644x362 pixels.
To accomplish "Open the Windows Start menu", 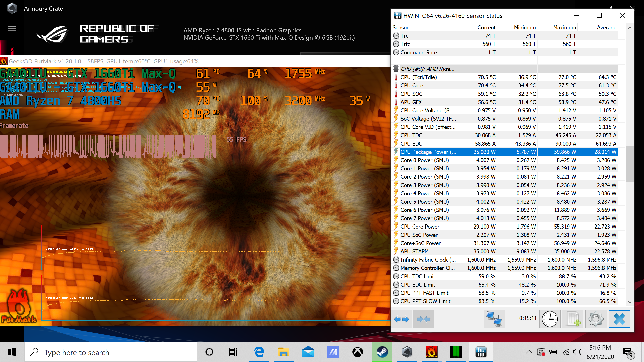I will tap(12, 352).
